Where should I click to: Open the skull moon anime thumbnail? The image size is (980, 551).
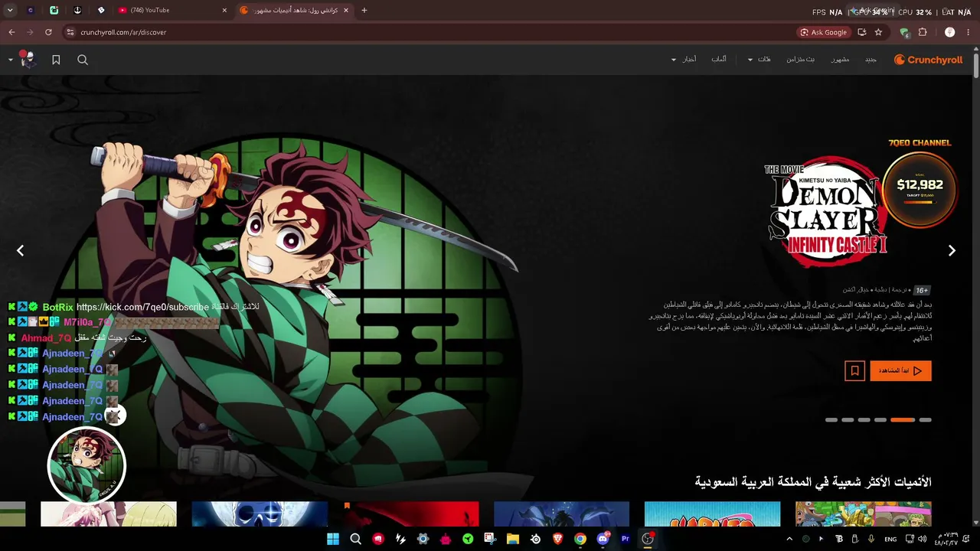coord(260,514)
